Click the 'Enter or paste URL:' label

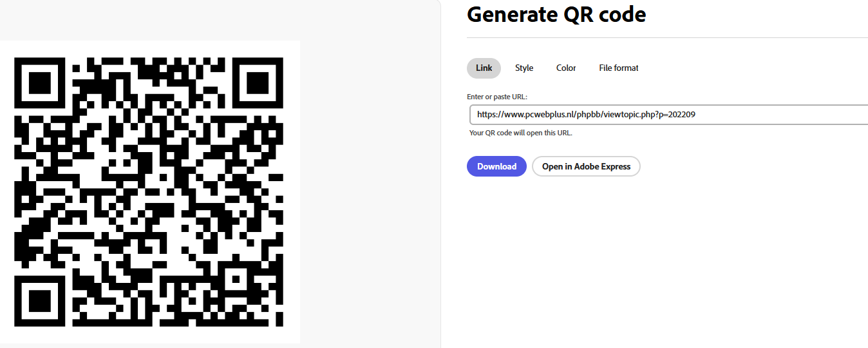pos(497,97)
